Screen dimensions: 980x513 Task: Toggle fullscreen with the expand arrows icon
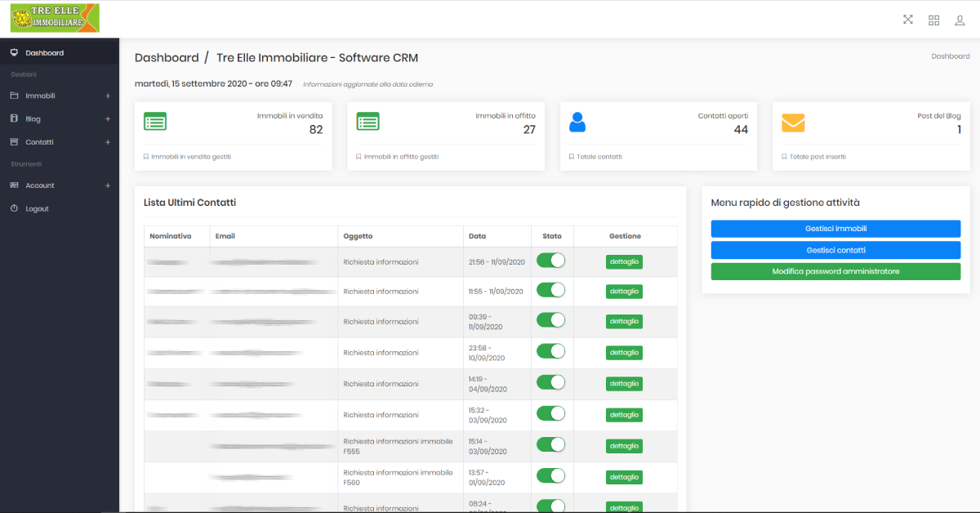pos(908,20)
